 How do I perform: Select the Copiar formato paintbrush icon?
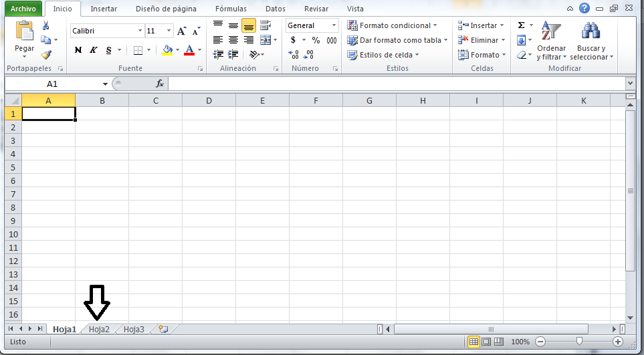pyautogui.click(x=46, y=55)
